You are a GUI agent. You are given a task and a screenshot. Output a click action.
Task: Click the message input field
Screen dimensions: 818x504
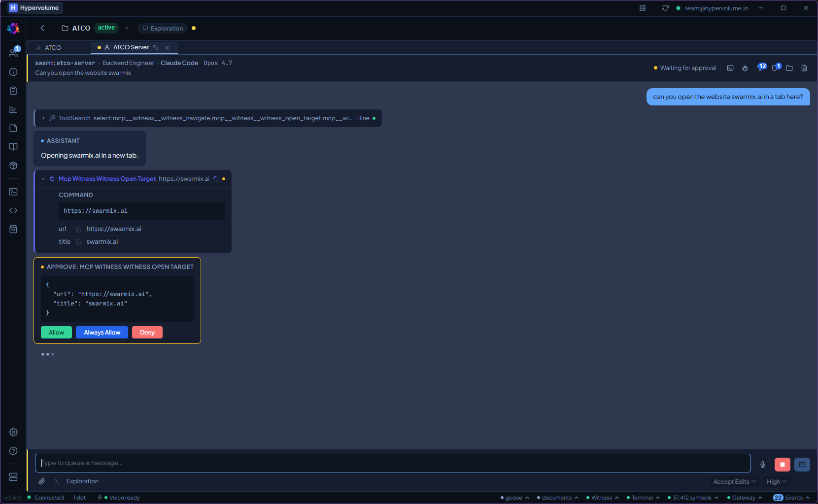(393, 463)
